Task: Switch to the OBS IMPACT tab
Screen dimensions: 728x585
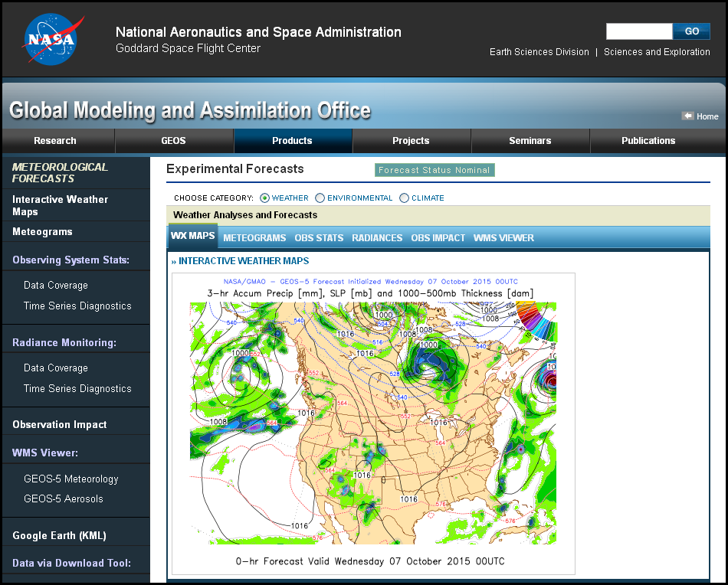Action: [438, 238]
